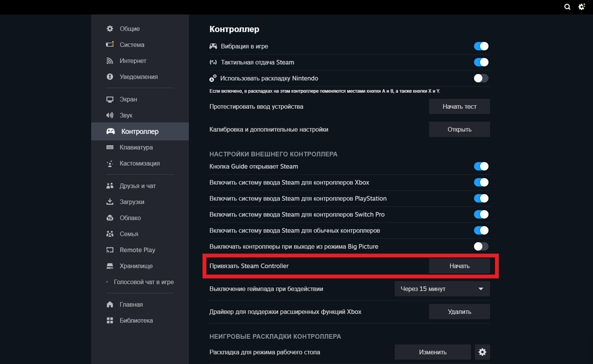Image resolution: width=593 pixels, height=364 pixels.
Task: Enable turning off controllers on Big Picture exit
Action: coord(481,247)
